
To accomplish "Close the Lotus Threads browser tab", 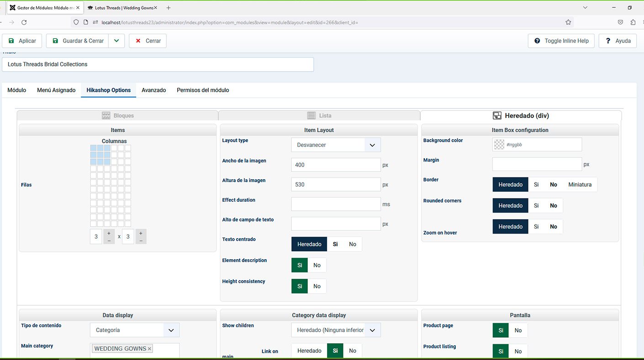I will [155, 8].
